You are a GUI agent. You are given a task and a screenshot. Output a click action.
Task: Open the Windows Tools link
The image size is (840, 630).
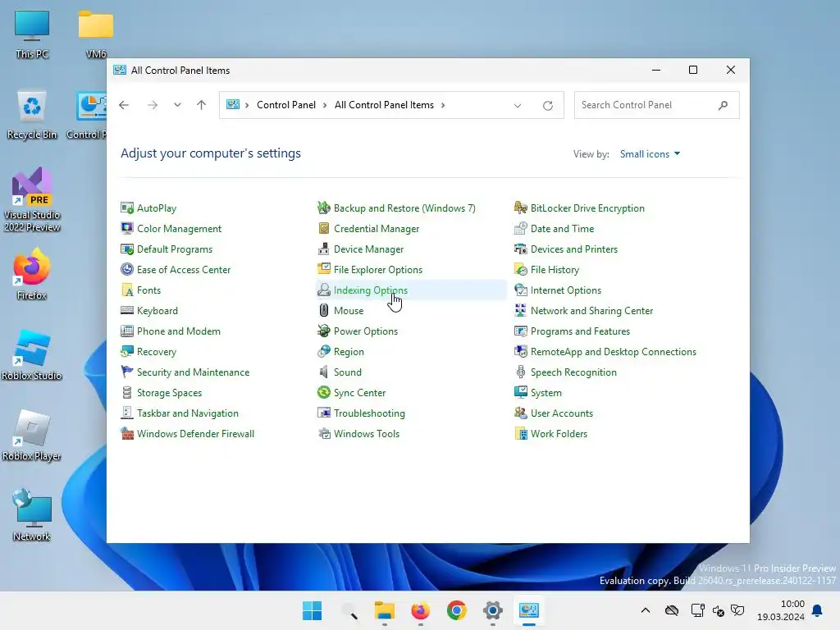point(367,433)
